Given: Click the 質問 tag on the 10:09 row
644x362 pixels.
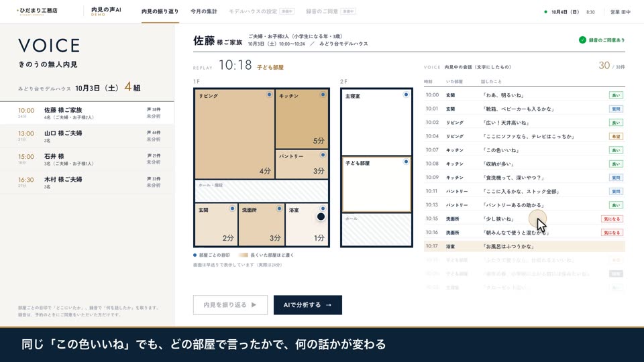Looking at the screenshot, I should click(616, 177).
